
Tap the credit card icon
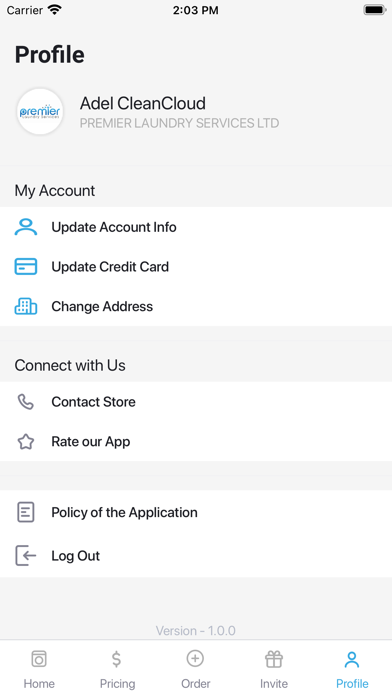click(26, 267)
